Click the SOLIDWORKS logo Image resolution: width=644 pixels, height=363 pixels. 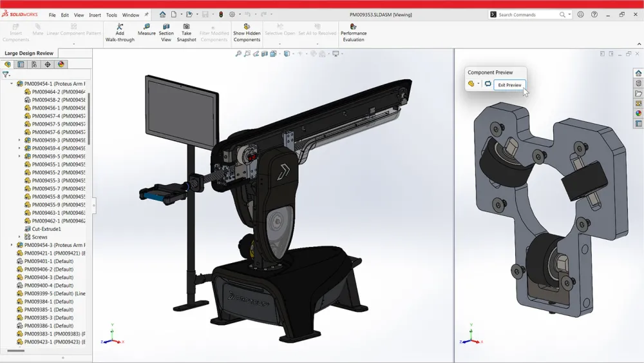[20, 14]
